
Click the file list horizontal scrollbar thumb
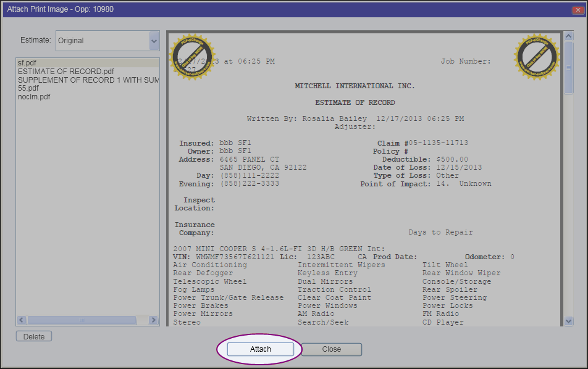coord(82,320)
